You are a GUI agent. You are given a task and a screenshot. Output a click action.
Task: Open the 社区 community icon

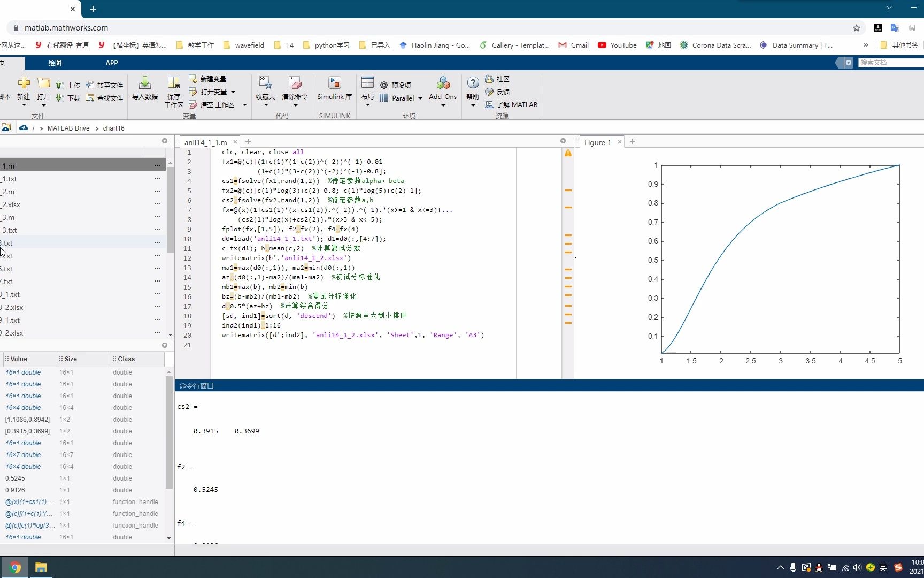pyautogui.click(x=489, y=79)
